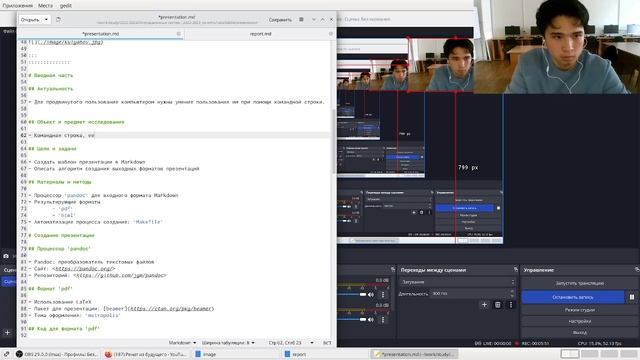
Task: Open the tab width dropdown in status bar
Action: (x=228, y=343)
